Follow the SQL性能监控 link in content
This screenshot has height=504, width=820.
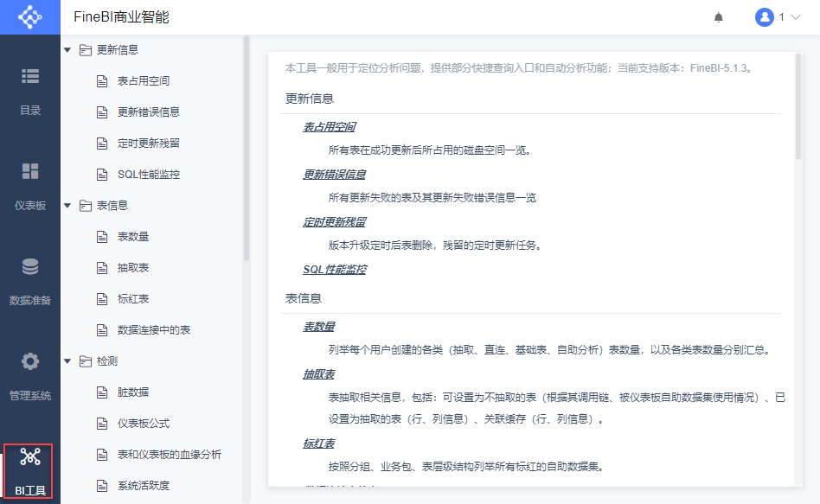coord(335,270)
